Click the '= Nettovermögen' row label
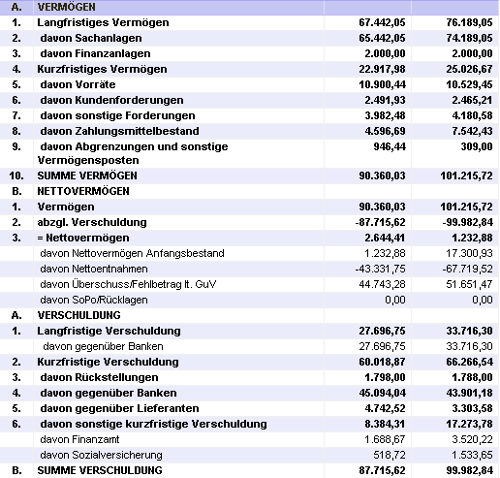The width and height of the screenshot is (500, 478). [x=83, y=238]
